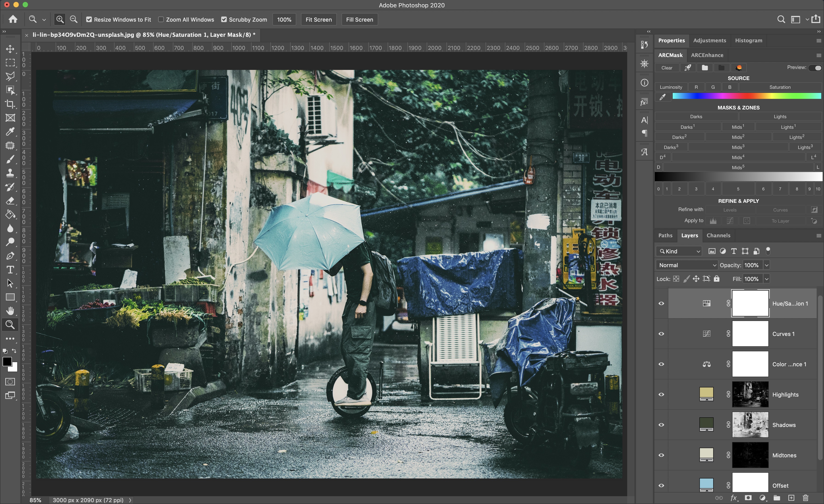Select the Hand tool

(10, 311)
